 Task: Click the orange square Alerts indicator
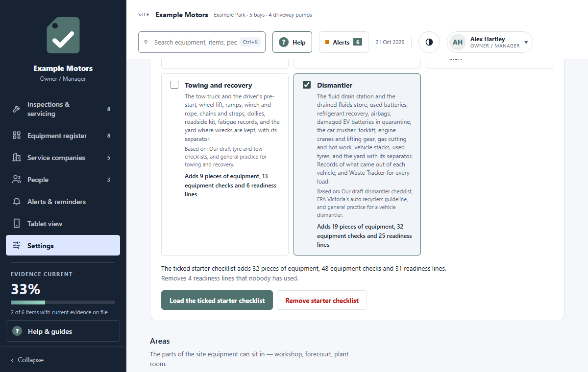(x=327, y=42)
